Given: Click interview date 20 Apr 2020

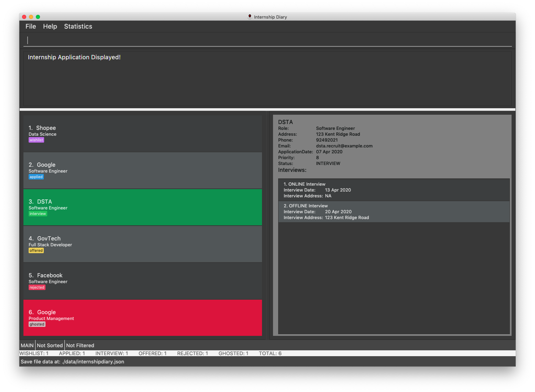Looking at the screenshot, I should (x=338, y=212).
